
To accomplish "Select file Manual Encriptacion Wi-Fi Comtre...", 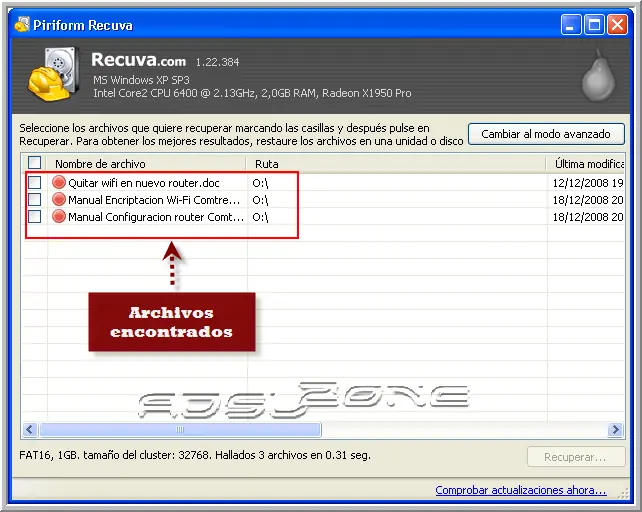I will click(x=154, y=200).
